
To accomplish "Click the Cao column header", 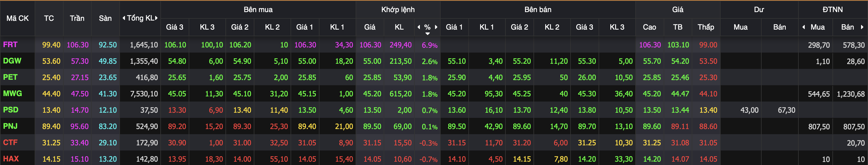I will pos(649,27).
